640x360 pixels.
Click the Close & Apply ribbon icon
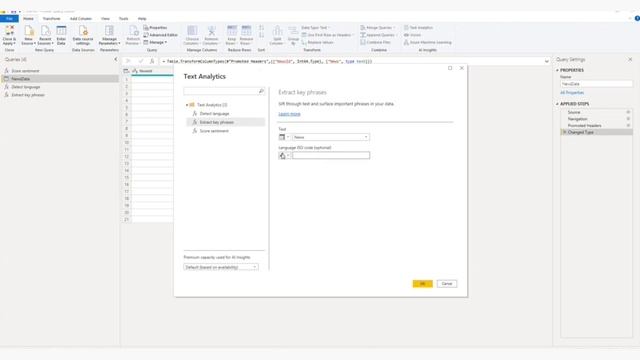point(9,35)
